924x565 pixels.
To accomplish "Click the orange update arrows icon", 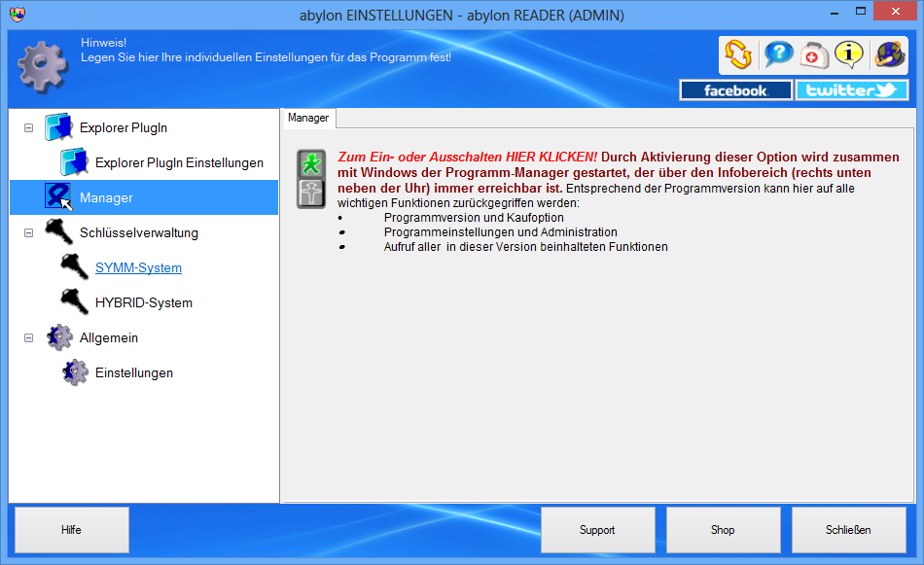I will [x=738, y=54].
